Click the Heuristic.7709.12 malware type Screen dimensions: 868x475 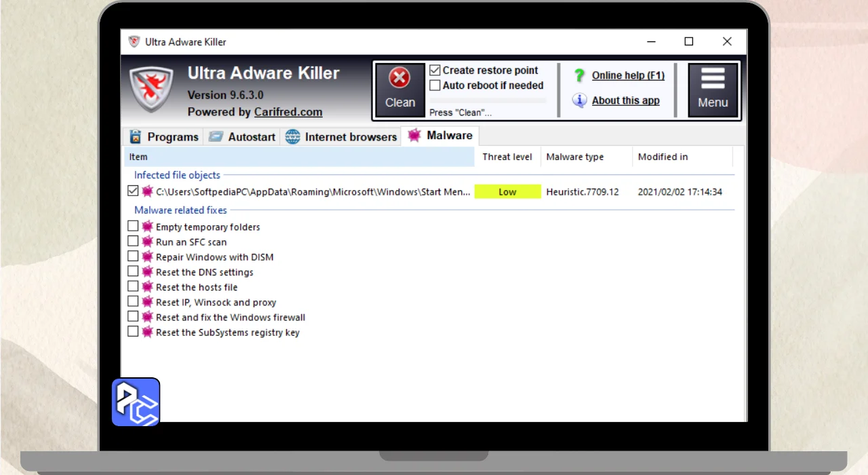pyautogui.click(x=583, y=192)
